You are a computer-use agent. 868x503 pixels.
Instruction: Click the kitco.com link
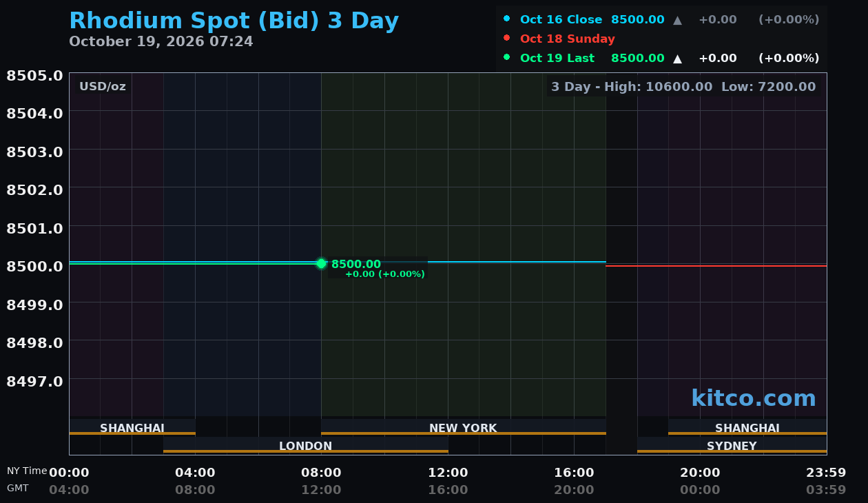point(753,398)
